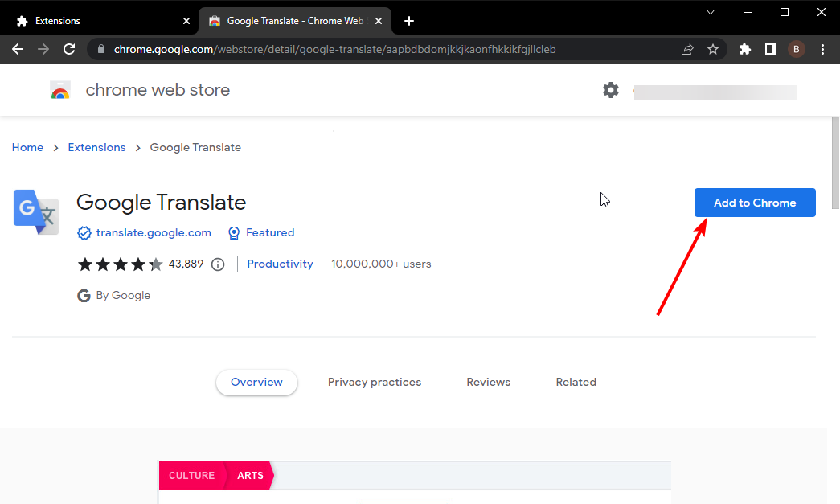
Task: Open a new tab
Action: pos(409,21)
